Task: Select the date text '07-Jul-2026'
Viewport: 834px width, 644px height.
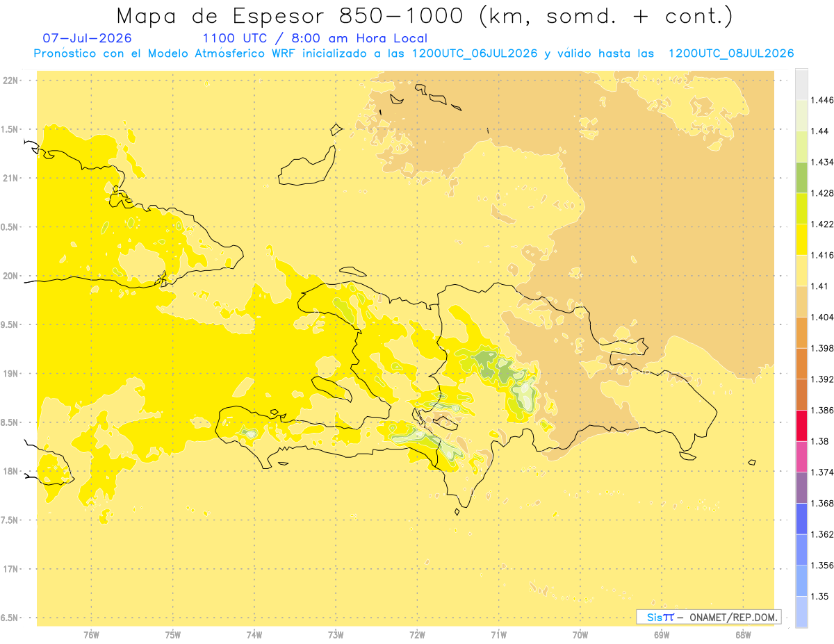Action: pos(87,38)
